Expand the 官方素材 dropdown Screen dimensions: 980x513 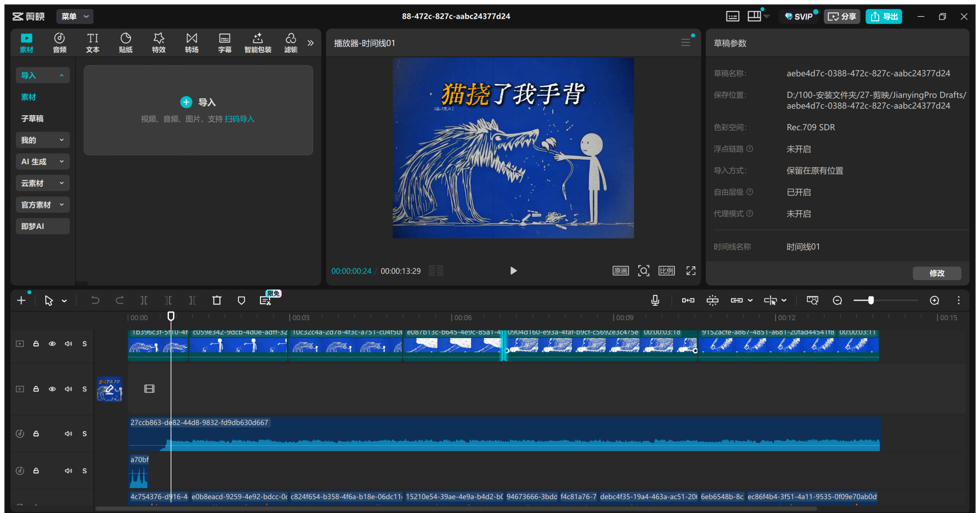click(x=62, y=204)
